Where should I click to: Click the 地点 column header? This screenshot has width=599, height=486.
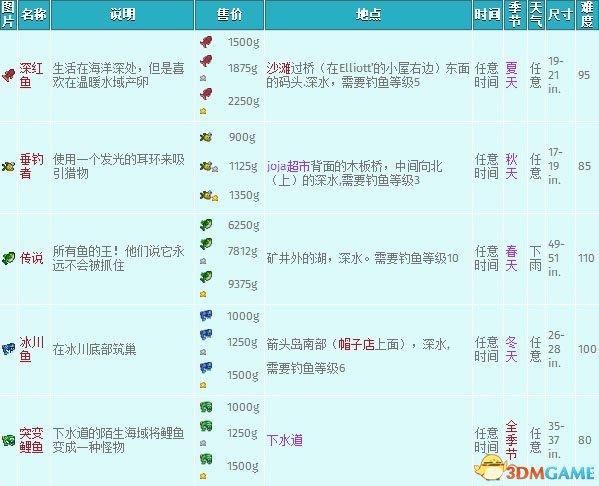coord(368,15)
